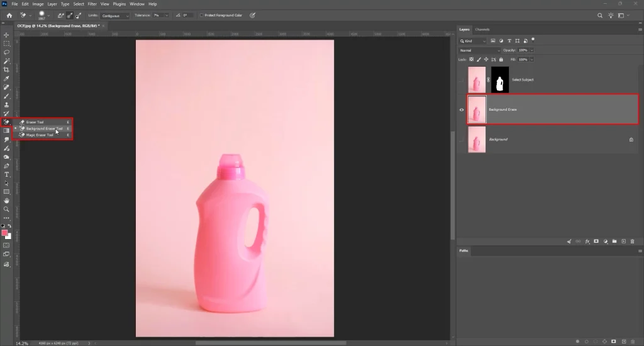Image resolution: width=644 pixels, height=346 pixels.
Task: Pick the Lasso tool
Action: coord(6,52)
